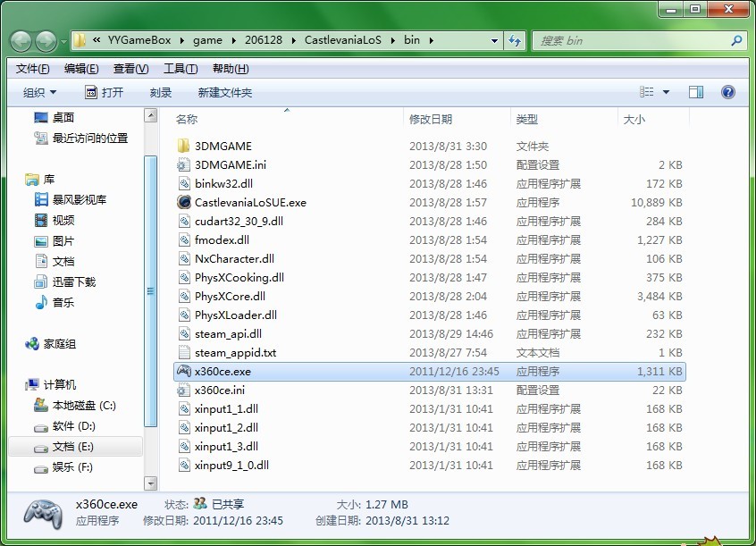Click the 刻录 toolbar button
This screenshot has height=546, width=756.
pyautogui.click(x=161, y=92)
